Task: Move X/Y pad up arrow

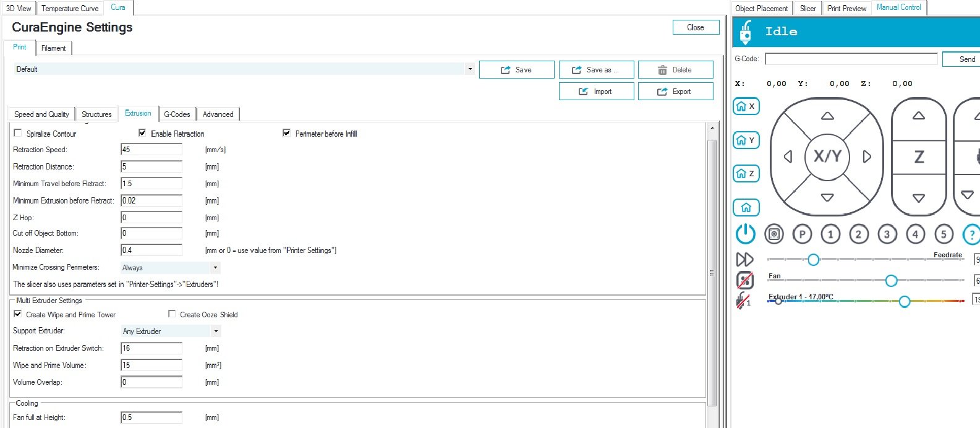Action: [x=827, y=116]
